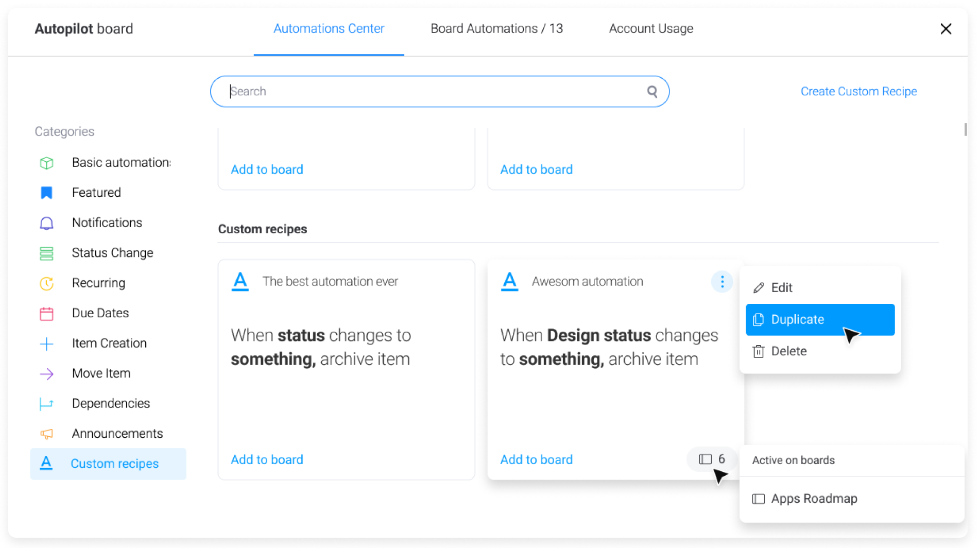Select the Move Item arrow icon

click(x=47, y=373)
